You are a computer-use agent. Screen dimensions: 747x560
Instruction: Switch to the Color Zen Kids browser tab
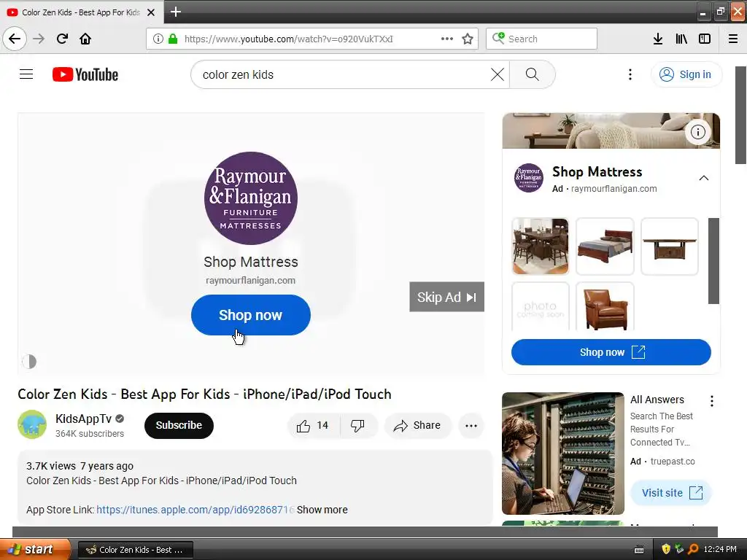(81, 12)
